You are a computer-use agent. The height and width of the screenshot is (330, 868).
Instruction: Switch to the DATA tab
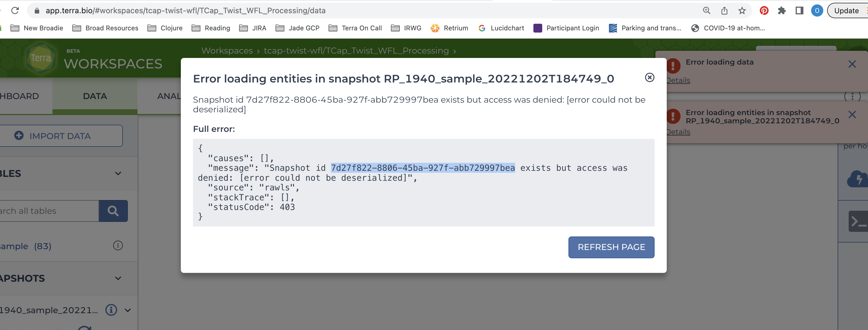[x=95, y=96]
